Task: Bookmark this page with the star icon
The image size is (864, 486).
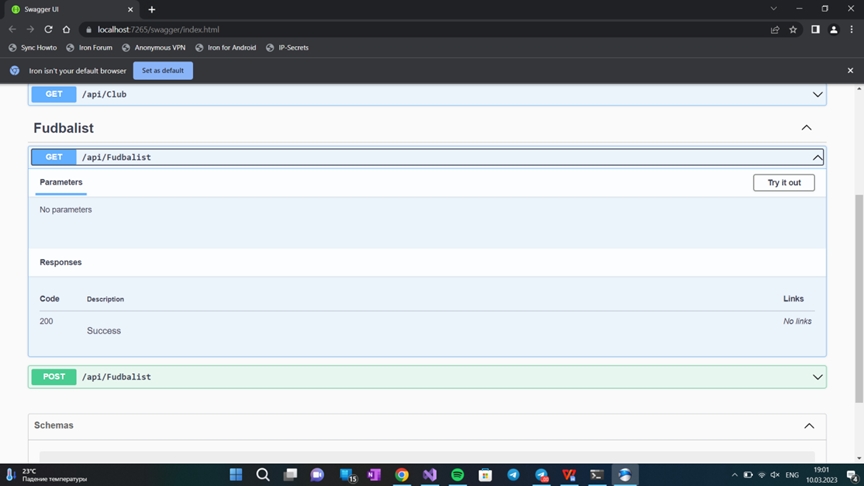Action: pos(793,29)
